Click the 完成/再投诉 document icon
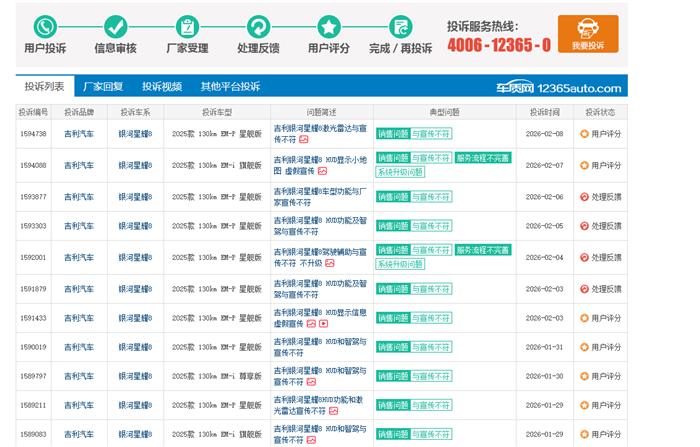The height and width of the screenshot is (447, 700). click(400, 27)
